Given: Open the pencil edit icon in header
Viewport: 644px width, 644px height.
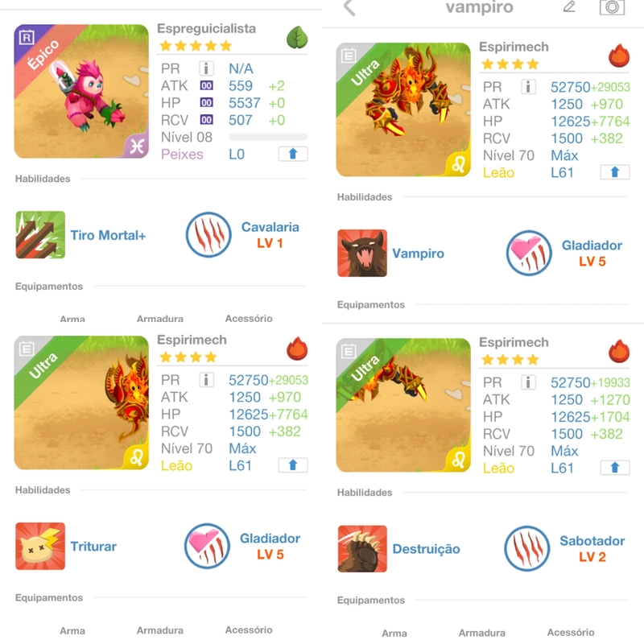Looking at the screenshot, I should tap(569, 7).
